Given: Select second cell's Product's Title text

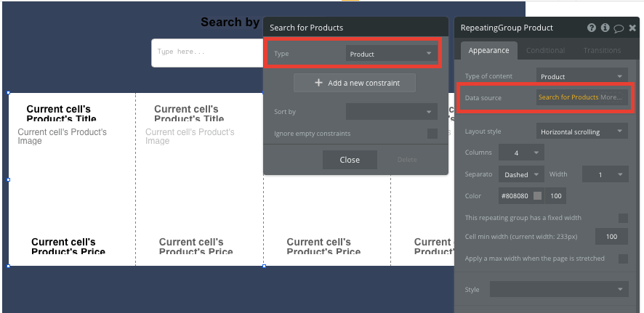Looking at the screenshot, I should coord(189,113).
